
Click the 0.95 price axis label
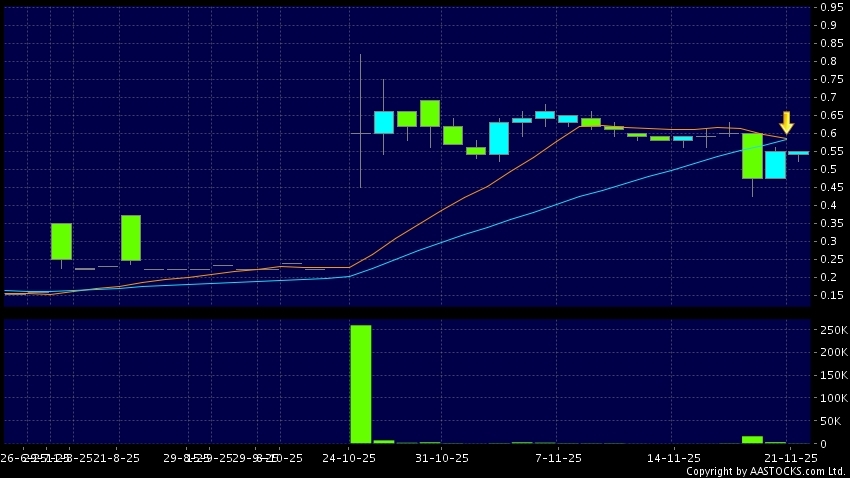[x=829, y=8]
